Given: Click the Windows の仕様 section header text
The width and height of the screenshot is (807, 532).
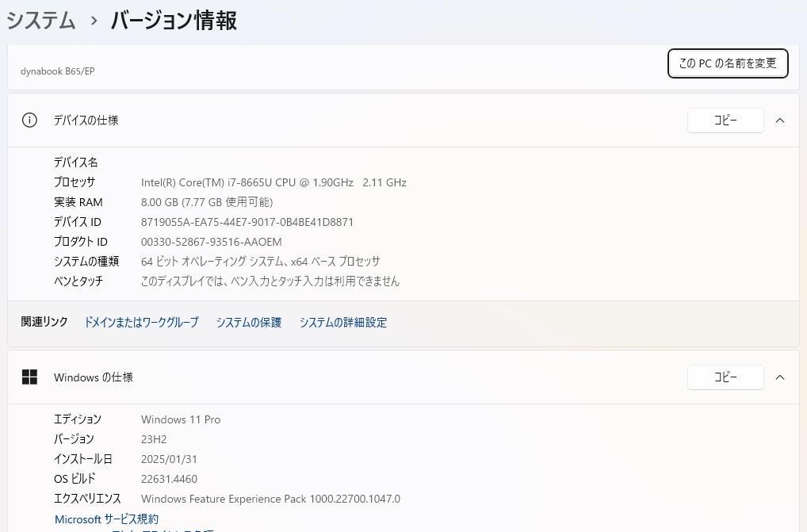Looking at the screenshot, I should [x=94, y=377].
